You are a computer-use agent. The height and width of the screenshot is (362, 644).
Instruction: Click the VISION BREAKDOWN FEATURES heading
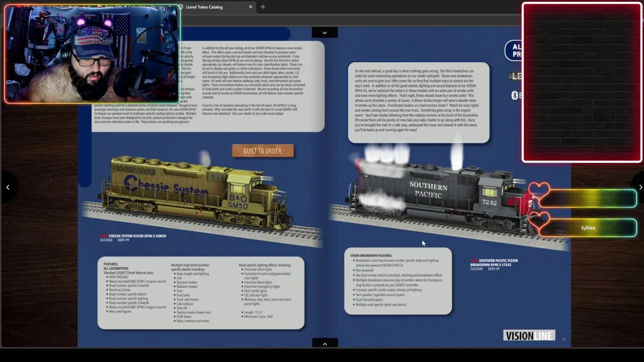(x=371, y=255)
